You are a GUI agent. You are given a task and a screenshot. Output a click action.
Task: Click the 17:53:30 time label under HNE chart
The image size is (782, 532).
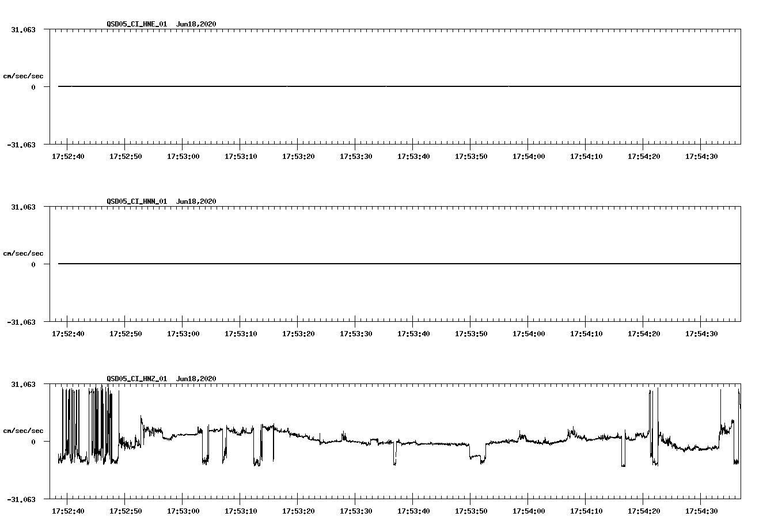356,157
